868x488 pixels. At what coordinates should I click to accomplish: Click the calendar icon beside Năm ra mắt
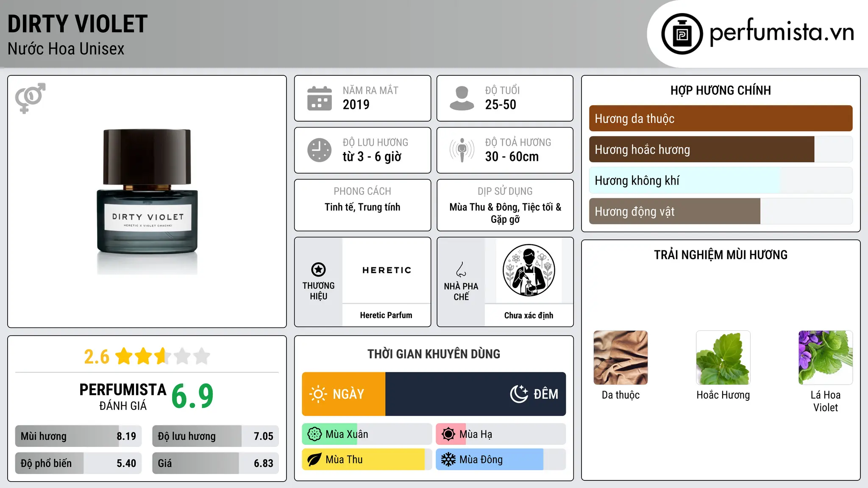(x=320, y=98)
